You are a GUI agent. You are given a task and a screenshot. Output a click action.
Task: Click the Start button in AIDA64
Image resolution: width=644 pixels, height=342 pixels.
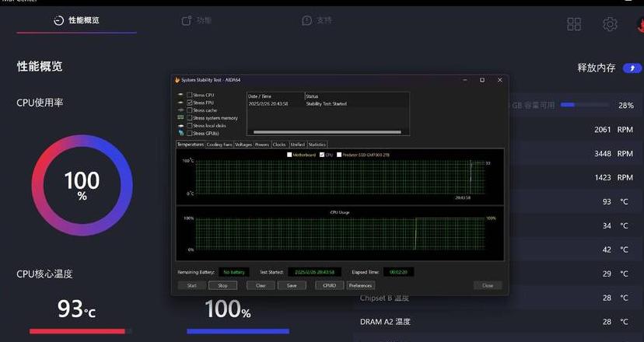point(192,285)
